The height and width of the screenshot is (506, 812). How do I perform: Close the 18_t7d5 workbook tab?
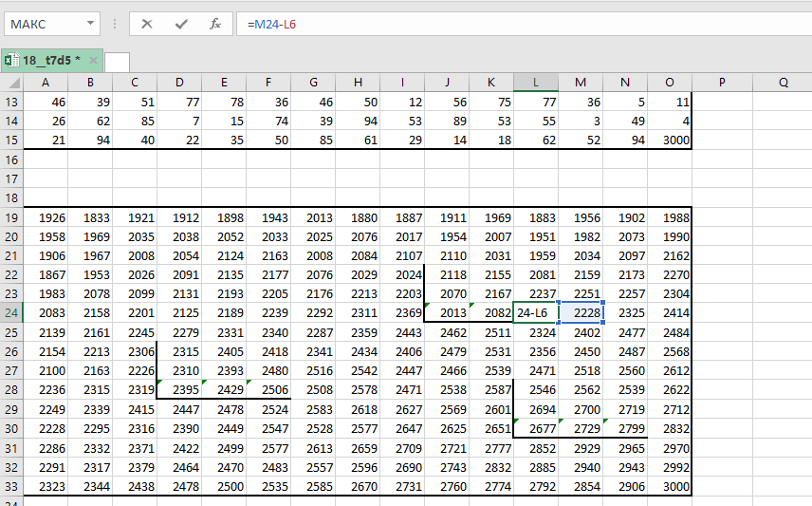(91, 61)
